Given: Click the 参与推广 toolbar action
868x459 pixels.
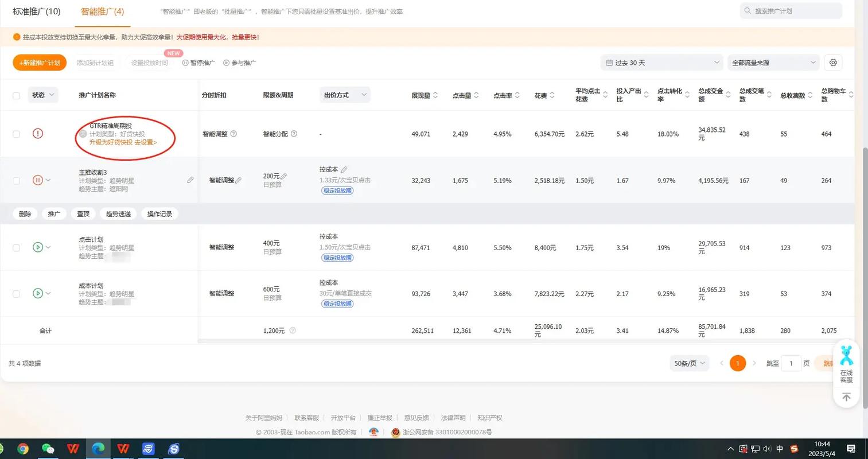Looking at the screenshot, I should tap(239, 63).
